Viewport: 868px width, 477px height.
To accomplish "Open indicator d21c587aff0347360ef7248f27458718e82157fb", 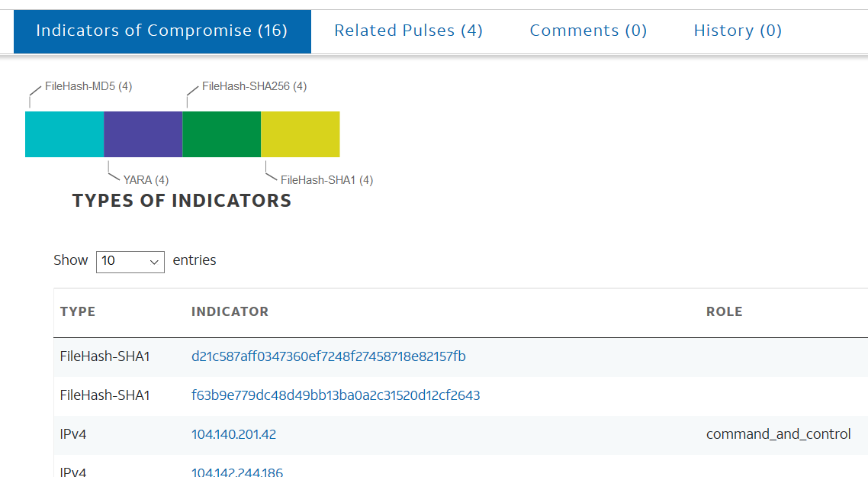I will 330,356.
